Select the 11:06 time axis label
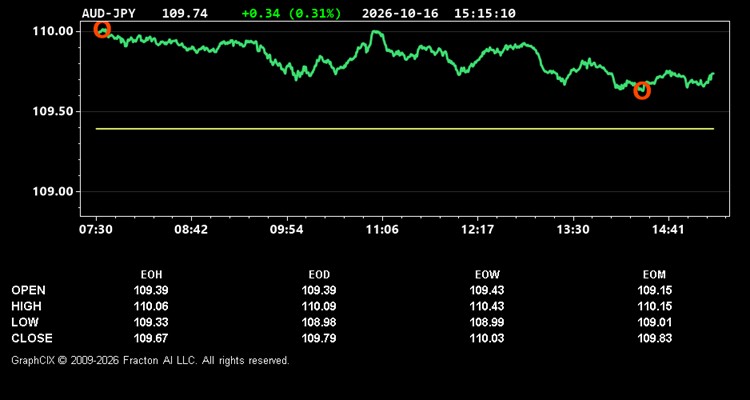This screenshot has width=750, height=400. [382, 229]
